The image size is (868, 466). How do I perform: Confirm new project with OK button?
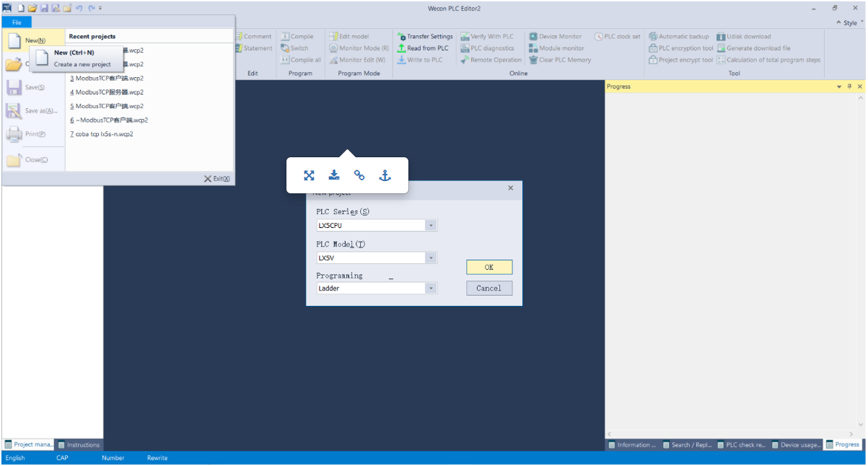click(x=489, y=267)
